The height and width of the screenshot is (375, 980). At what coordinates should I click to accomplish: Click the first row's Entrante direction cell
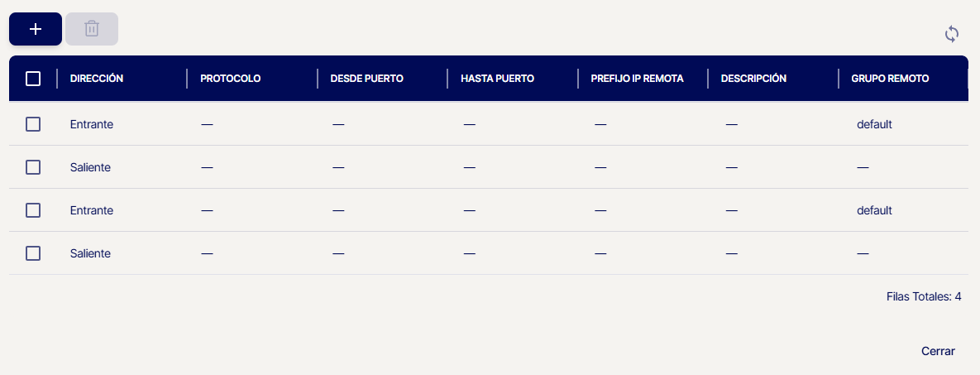pyautogui.click(x=92, y=124)
